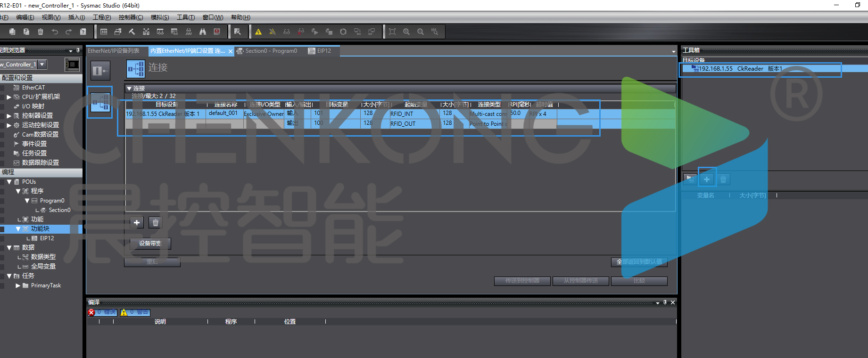868x358 pixels.
Task: Close the compile output panel
Action: coord(673,302)
